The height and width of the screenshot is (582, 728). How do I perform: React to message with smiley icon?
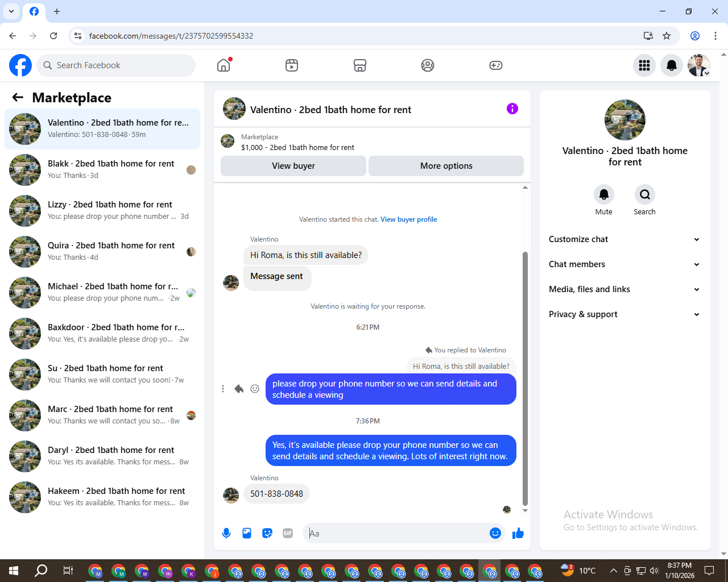pyautogui.click(x=255, y=389)
